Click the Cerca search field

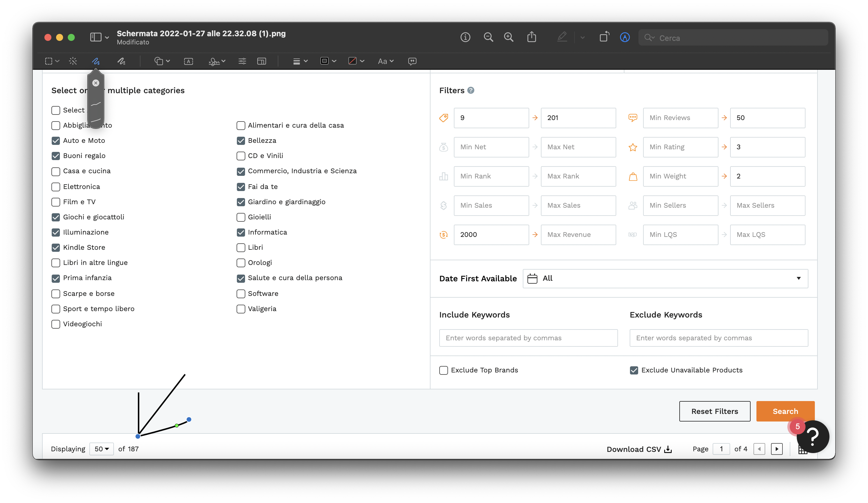click(733, 38)
